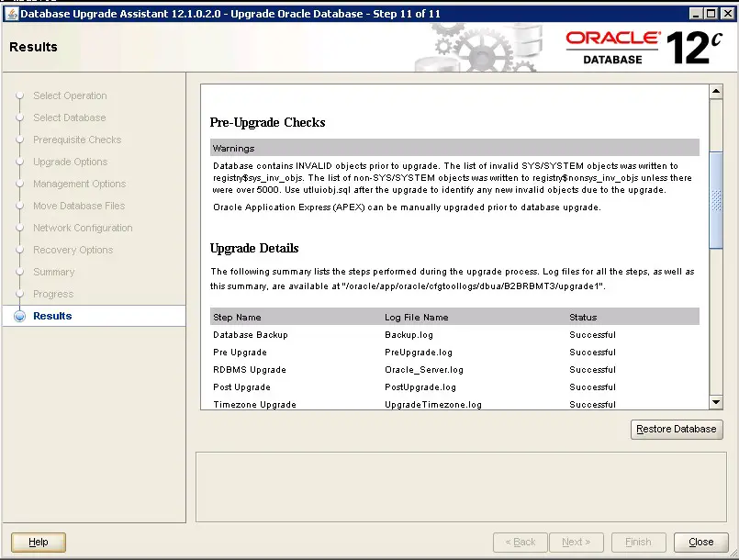Click the Backup.log file name
The height and width of the screenshot is (560, 739).
pos(409,335)
